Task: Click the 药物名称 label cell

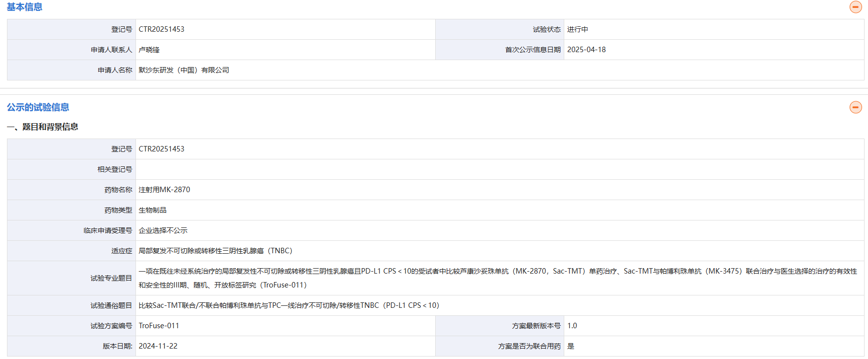Action: pyautogui.click(x=71, y=190)
